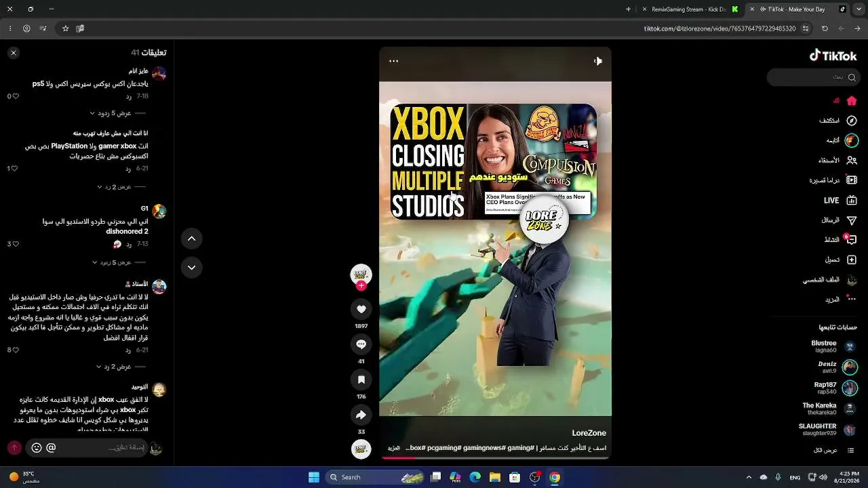Like the LoreZone video with the heart
Image resolution: width=868 pixels, height=488 pixels.
coord(361,309)
